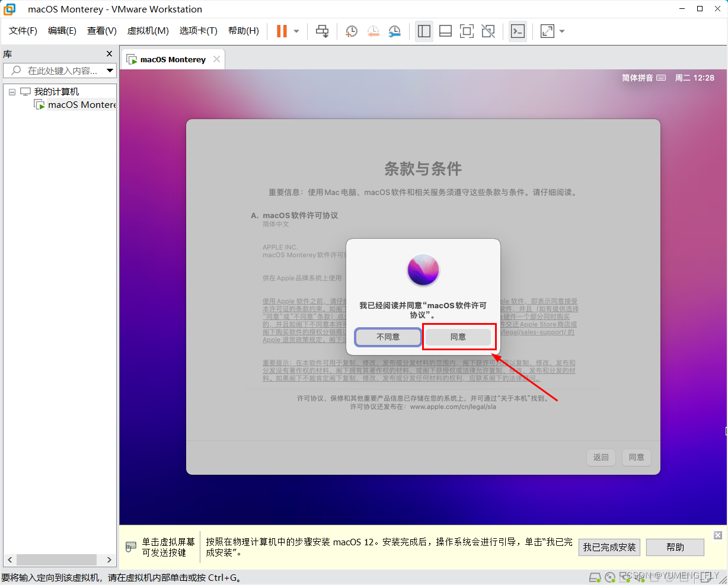728x585 pixels.
Task: Click the Unity mode toolbar icon
Action: pyautogui.click(x=488, y=31)
